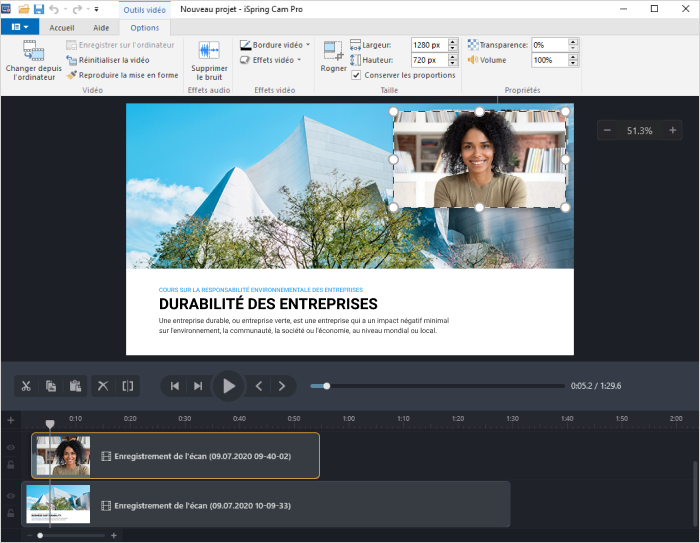The height and width of the screenshot is (543, 700).
Task: Click the timeline zoom slider handle
Action: coord(40,535)
